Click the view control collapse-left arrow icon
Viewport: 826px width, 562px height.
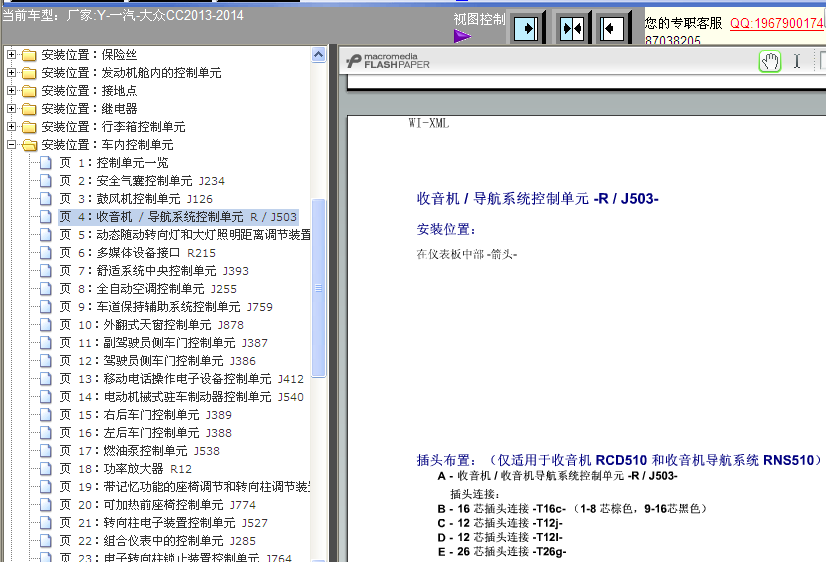pyautogui.click(x=611, y=28)
